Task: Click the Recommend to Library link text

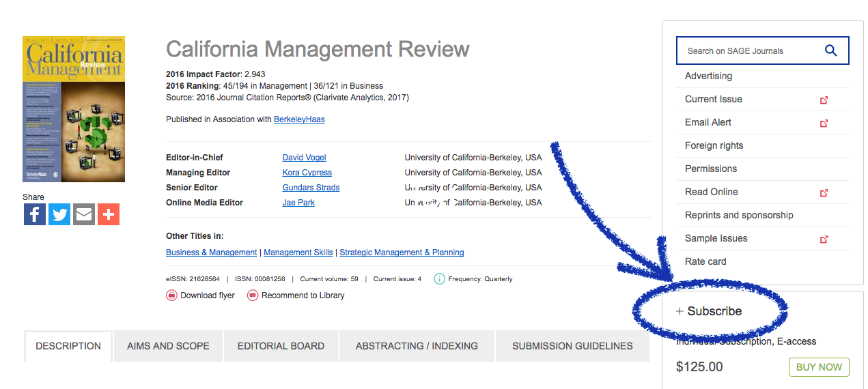Action: click(303, 296)
